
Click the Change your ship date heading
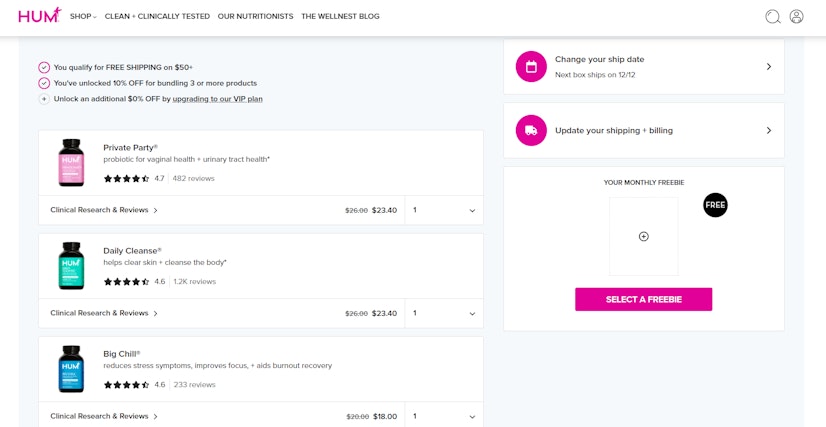[599, 59]
